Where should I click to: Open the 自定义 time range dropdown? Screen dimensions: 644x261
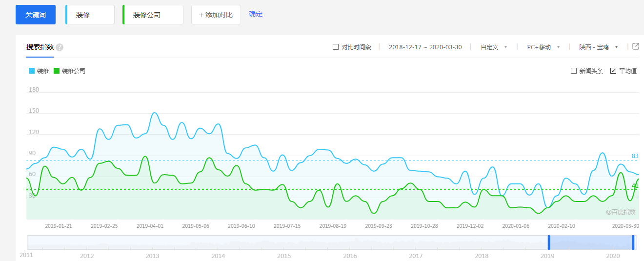click(493, 47)
